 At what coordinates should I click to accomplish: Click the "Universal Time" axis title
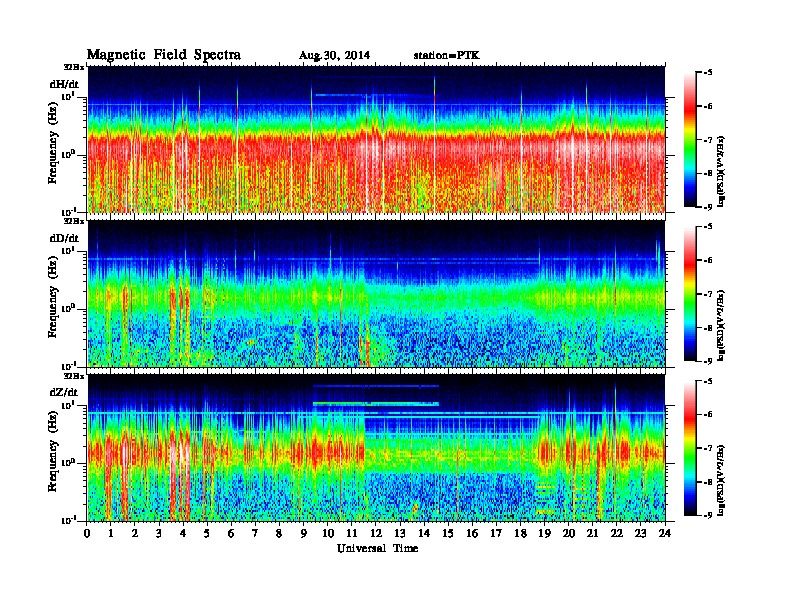pyautogui.click(x=377, y=548)
